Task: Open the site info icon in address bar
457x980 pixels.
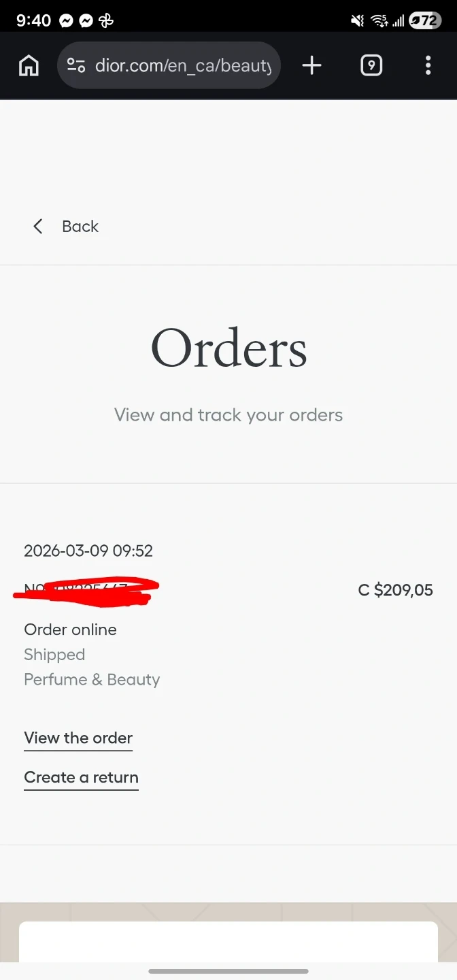Action: click(x=76, y=65)
